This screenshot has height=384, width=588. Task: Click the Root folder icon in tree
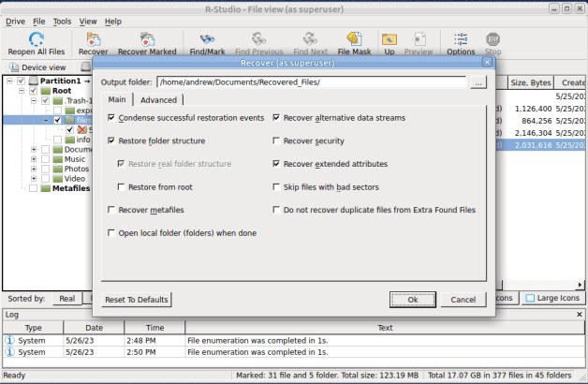[x=45, y=91]
